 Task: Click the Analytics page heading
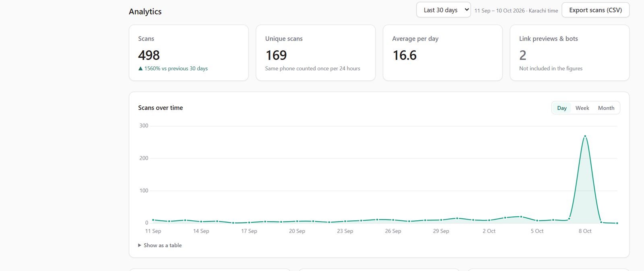145,12
